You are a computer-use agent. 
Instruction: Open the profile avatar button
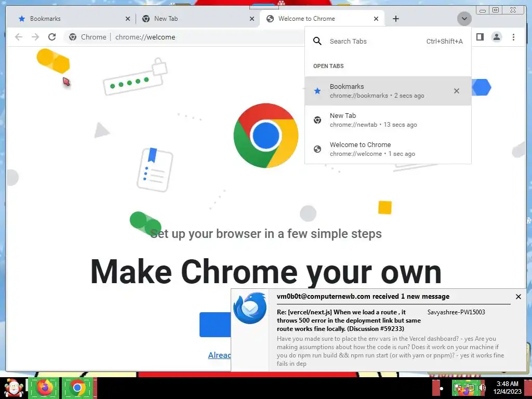[x=497, y=37]
